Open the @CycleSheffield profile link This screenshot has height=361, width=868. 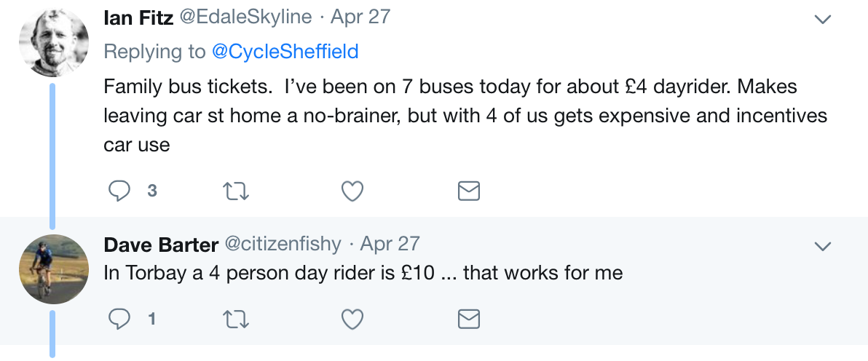(x=285, y=52)
